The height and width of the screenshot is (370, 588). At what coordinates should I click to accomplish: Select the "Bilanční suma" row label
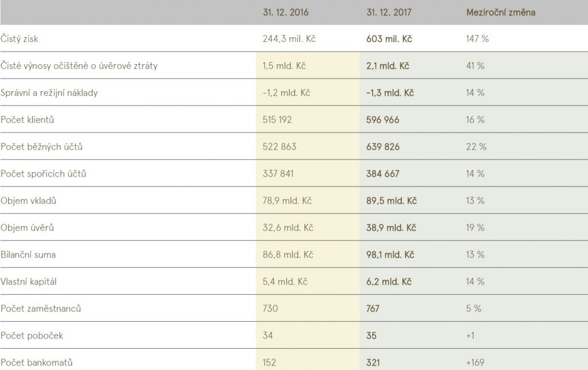28,255
